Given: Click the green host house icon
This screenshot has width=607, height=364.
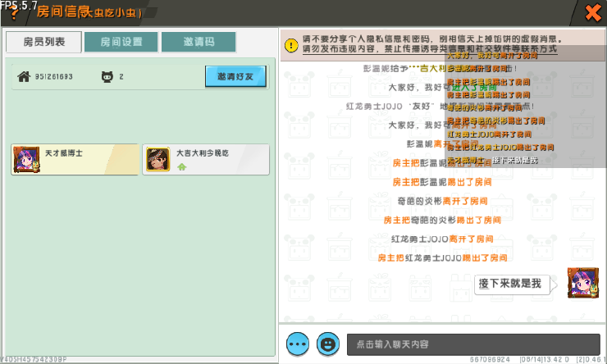Looking at the screenshot, I should tap(181, 166).
